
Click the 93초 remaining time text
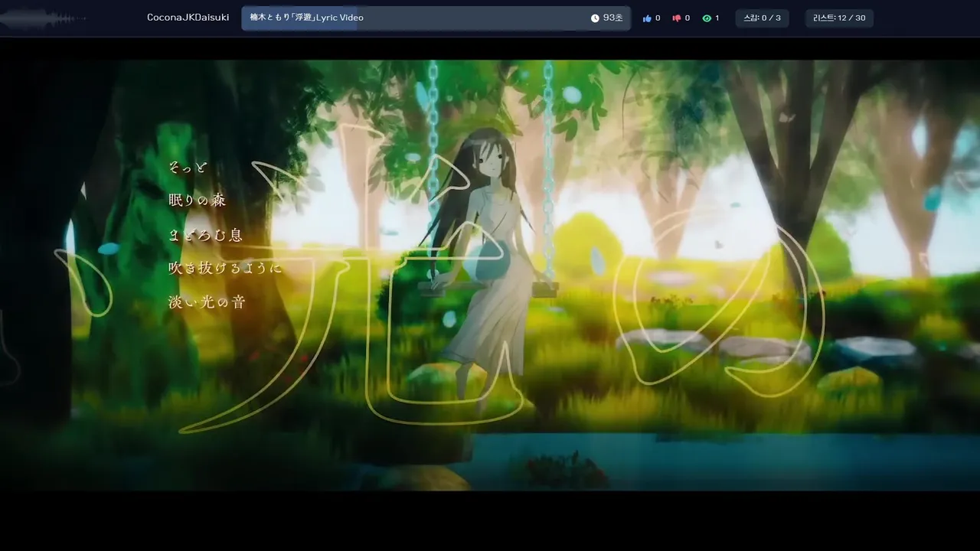tap(613, 18)
